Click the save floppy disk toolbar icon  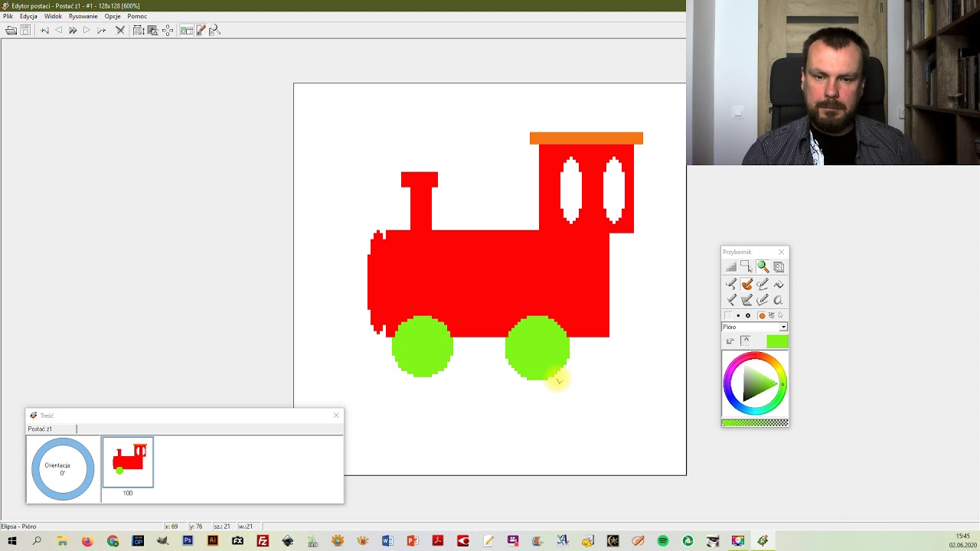point(25,31)
